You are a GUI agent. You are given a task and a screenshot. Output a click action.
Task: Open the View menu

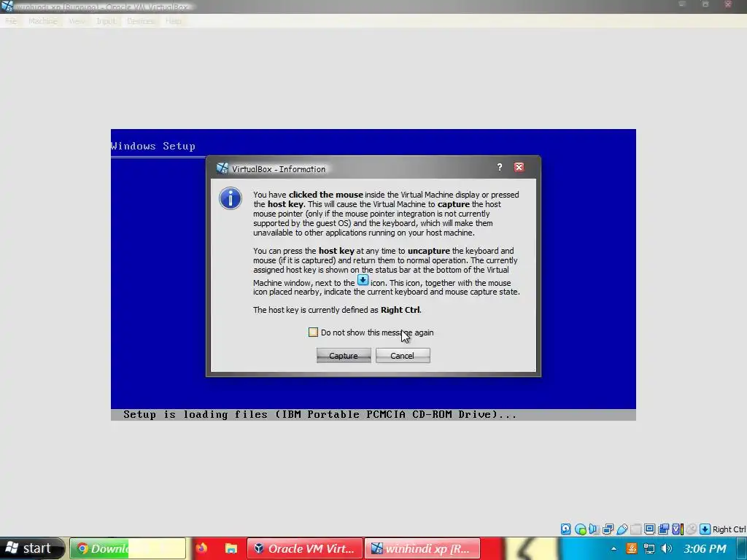click(x=76, y=21)
